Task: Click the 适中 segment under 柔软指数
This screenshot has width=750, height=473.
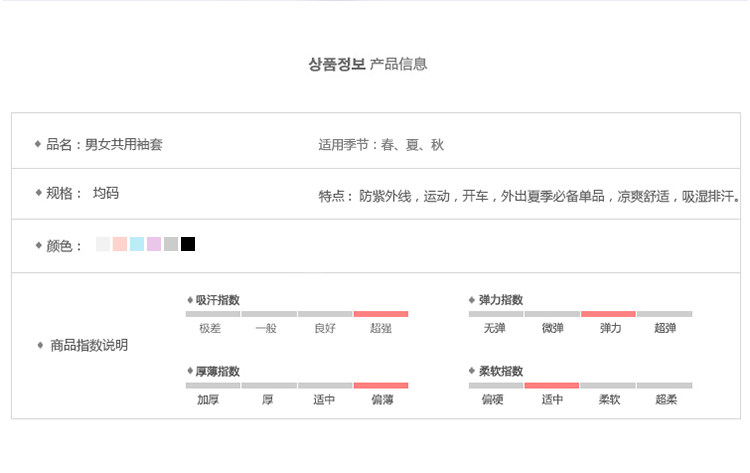Action: [551, 385]
